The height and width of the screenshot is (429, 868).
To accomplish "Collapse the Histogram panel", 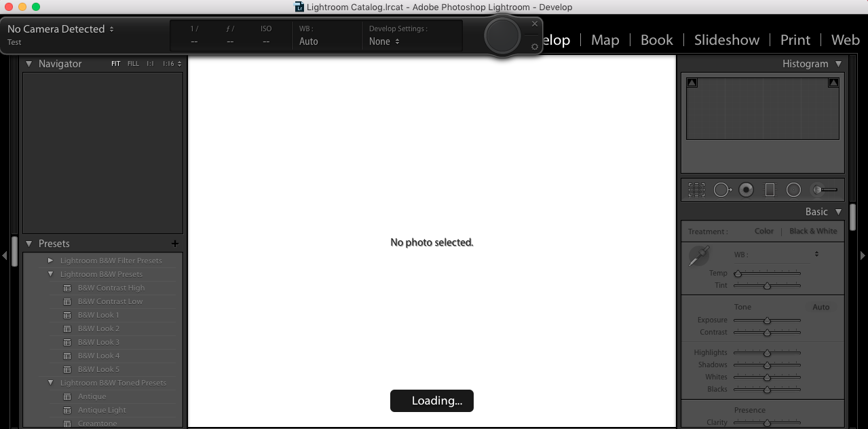I will pyautogui.click(x=839, y=64).
